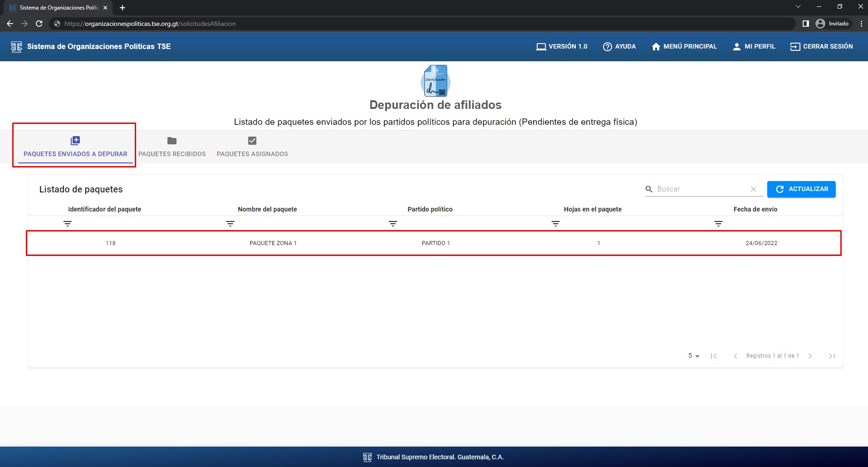This screenshot has width=868, height=467.
Task: Go to the previous page of records
Action: (735, 356)
